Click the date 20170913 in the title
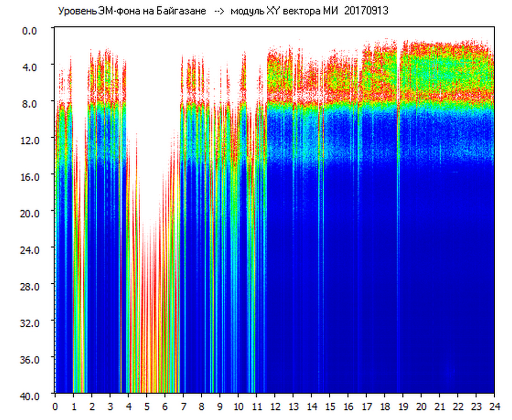512x420 pixels. [366, 11]
